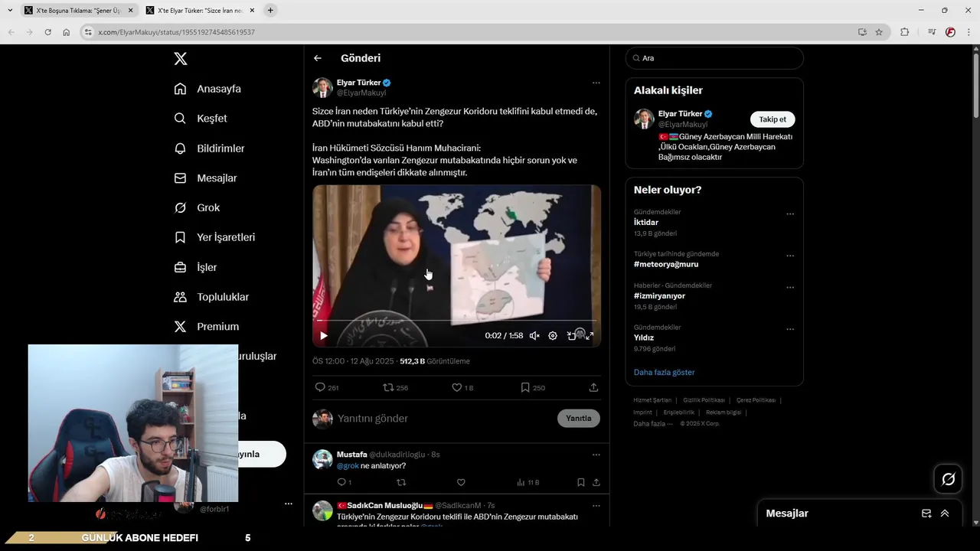The image size is (980, 551).
Task: Open more options on Elyar Türker post
Action: pos(596,83)
